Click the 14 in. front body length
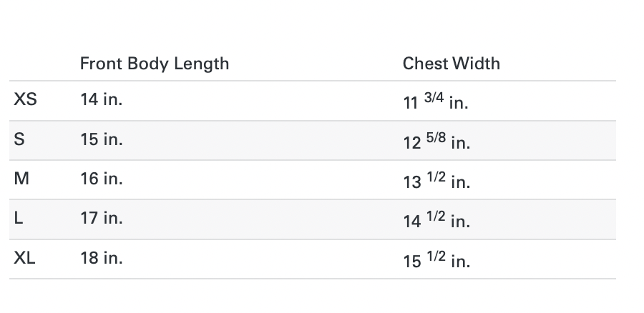This screenshot has height=313, width=644. click(102, 100)
